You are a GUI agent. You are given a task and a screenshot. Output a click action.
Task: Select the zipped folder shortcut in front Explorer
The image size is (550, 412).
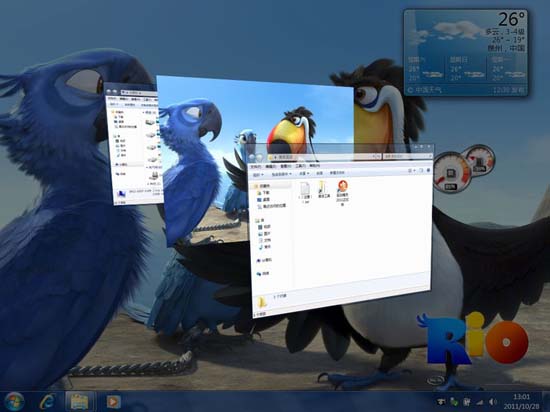pyautogui.click(x=323, y=190)
